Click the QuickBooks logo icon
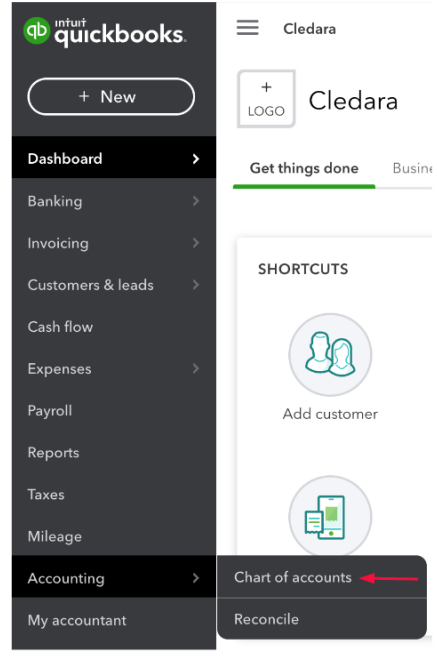 coord(37,31)
